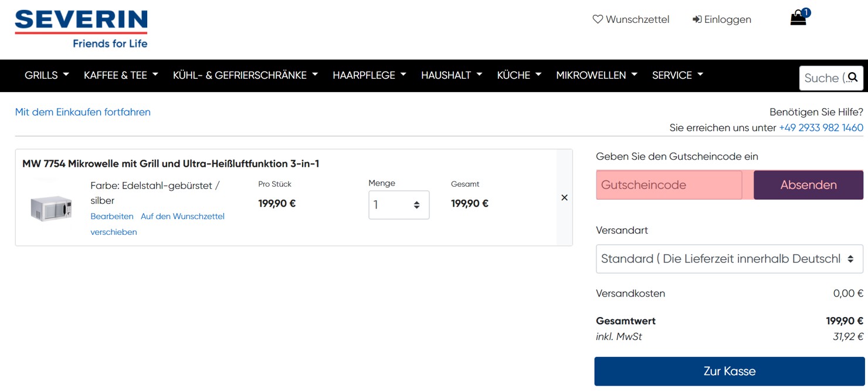
Task: Select Farbe: Edelstahl-gebürstet / silber text
Action: (x=155, y=193)
